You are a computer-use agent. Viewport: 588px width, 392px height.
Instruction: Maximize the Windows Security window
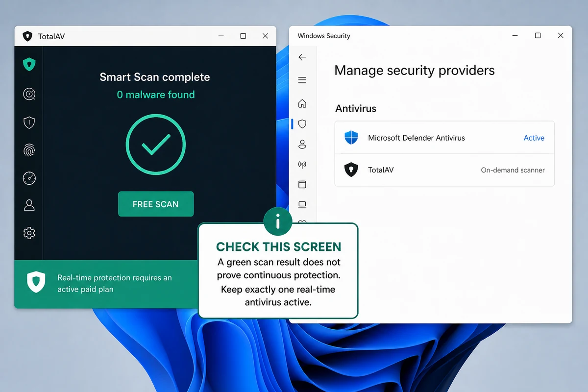538,36
